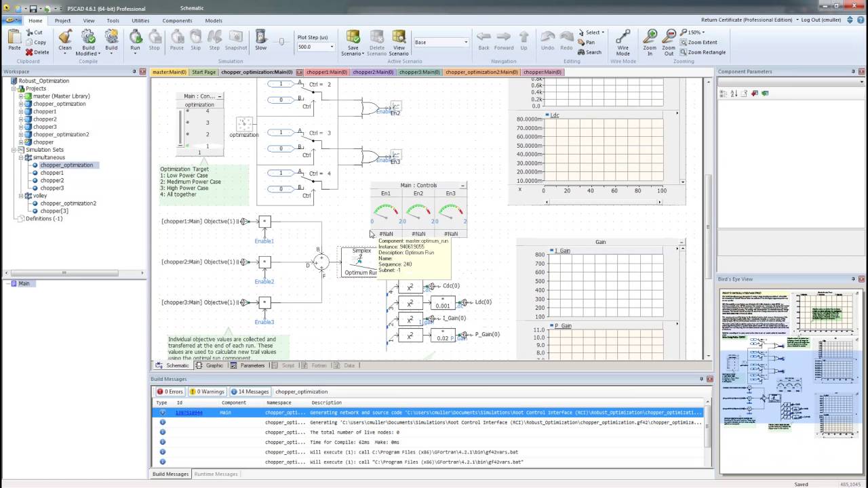
Task: Click Log Out (cmuller) in title bar
Action: pos(821,20)
